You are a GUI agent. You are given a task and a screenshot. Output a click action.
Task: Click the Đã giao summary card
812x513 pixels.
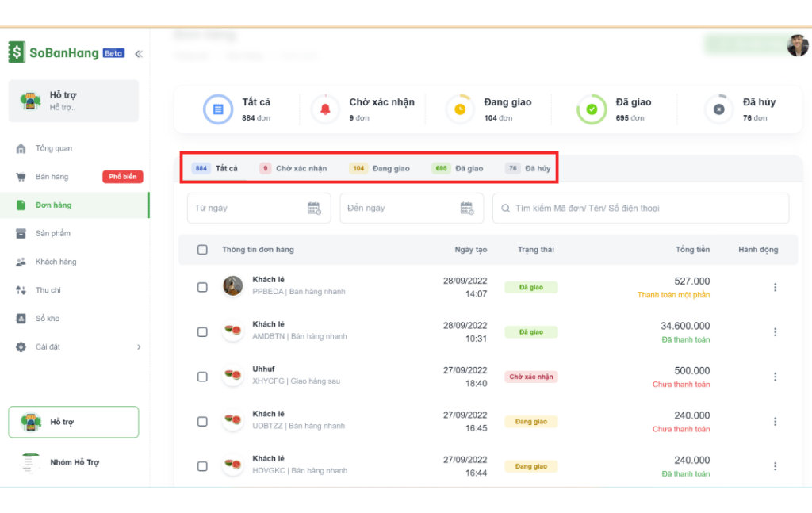point(615,109)
